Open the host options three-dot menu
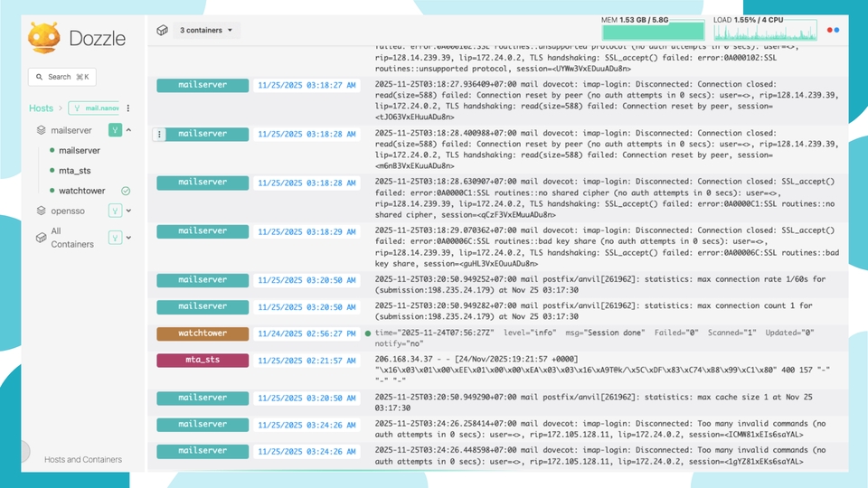The image size is (868, 488). click(x=128, y=108)
